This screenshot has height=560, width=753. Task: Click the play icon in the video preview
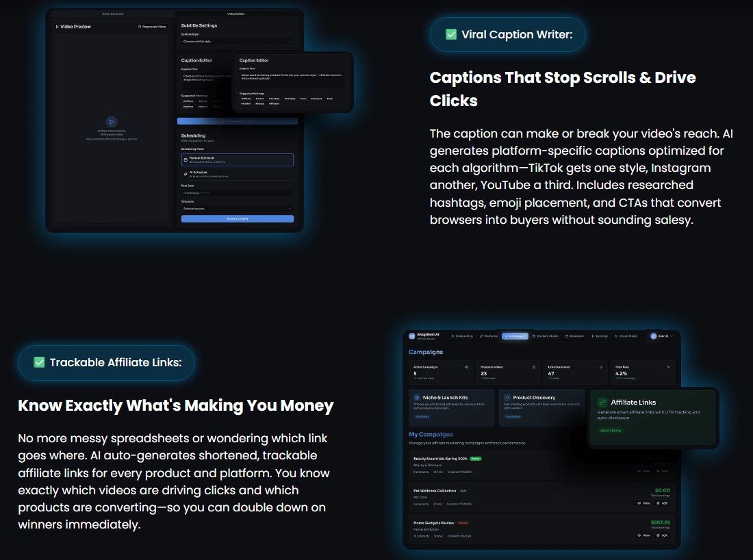coord(112,122)
